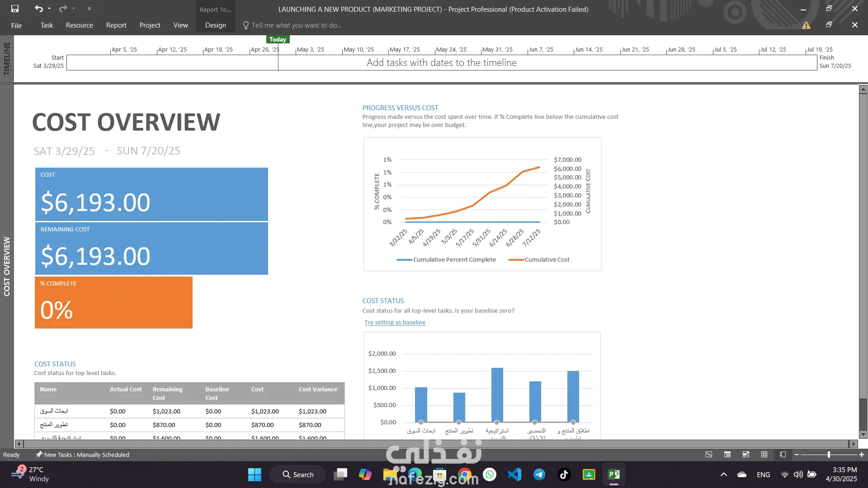Click the Try setting as baseline link

[395, 322]
